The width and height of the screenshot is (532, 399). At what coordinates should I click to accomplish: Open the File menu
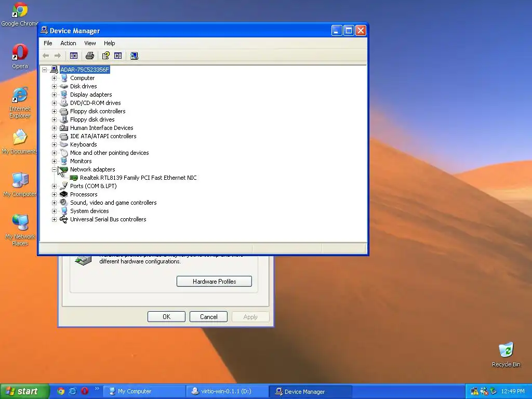pos(48,43)
